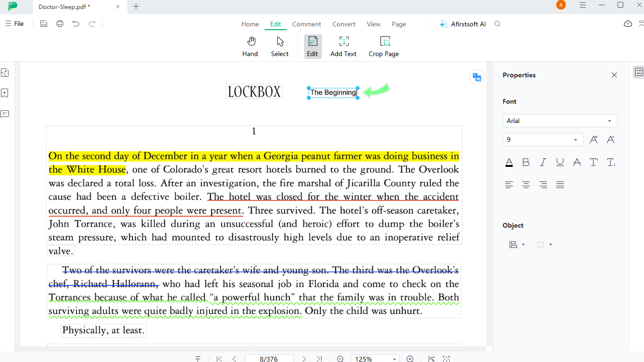
Task: Redo the last undone action
Action: (x=92, y=24)
